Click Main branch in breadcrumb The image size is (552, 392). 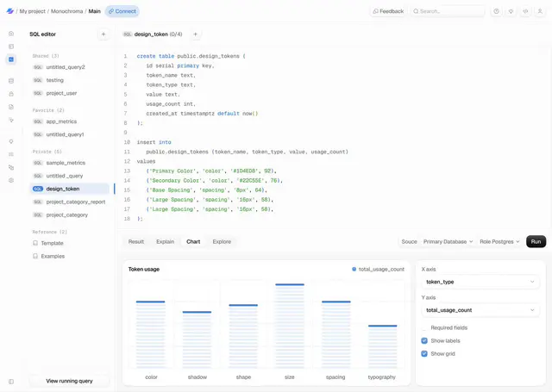click(x=94, y=11)
